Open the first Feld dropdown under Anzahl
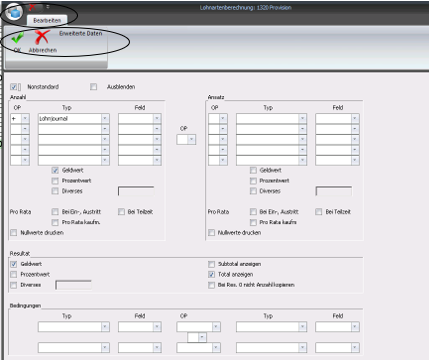The width and height of the screenshot is (429, 360). pyautogui.click(x=157, y=119)
